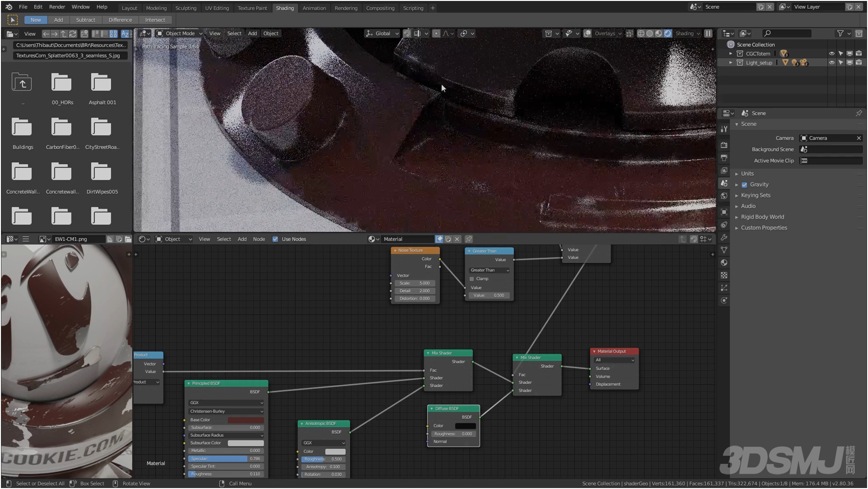868x489 pixels.
Task: Open the Object Mode dropdown
Action: [x=179, y=34]
